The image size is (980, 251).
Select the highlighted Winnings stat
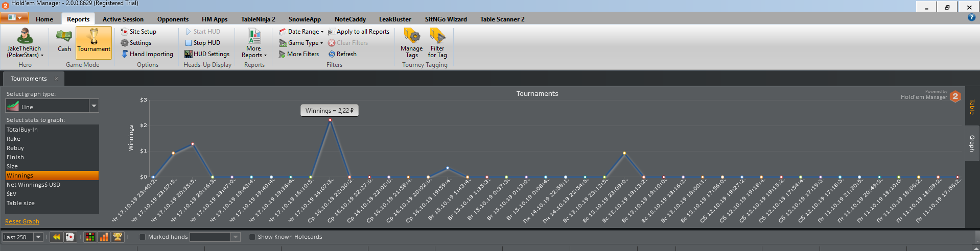click(x=52, y=175)
